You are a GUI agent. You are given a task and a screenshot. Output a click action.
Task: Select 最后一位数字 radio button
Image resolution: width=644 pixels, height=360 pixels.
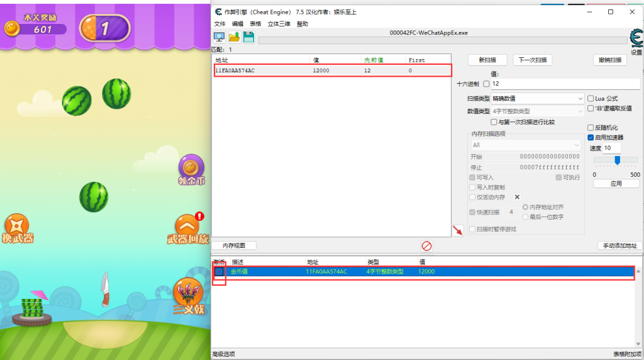pos(525,217)
